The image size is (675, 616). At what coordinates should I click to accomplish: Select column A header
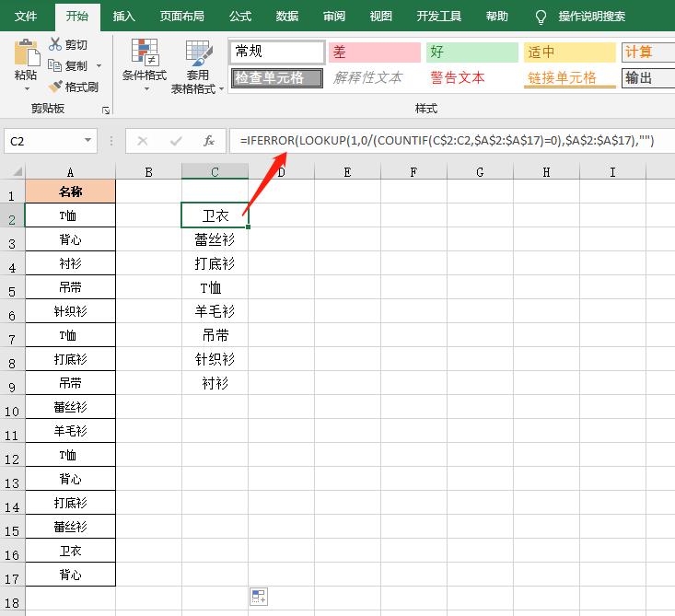[71, 172]
